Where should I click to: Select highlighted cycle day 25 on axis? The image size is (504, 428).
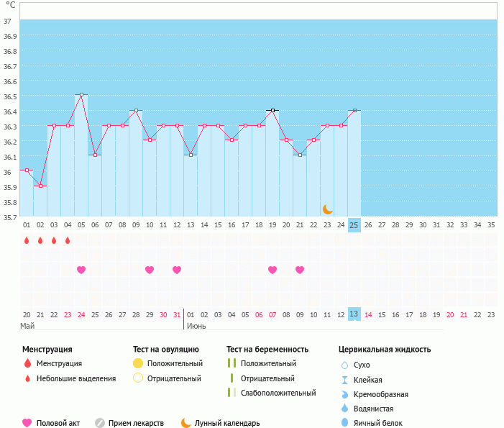(x=354, y=225)
